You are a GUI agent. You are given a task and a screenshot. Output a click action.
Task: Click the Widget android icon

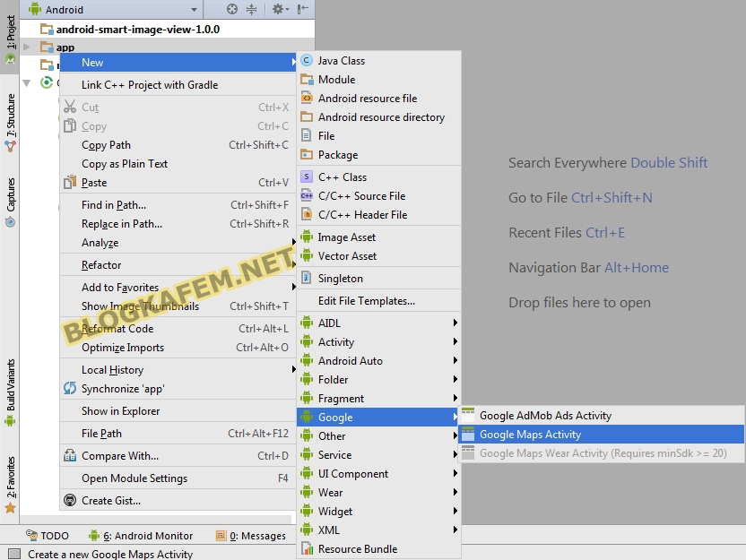click(x=307, y=511)
